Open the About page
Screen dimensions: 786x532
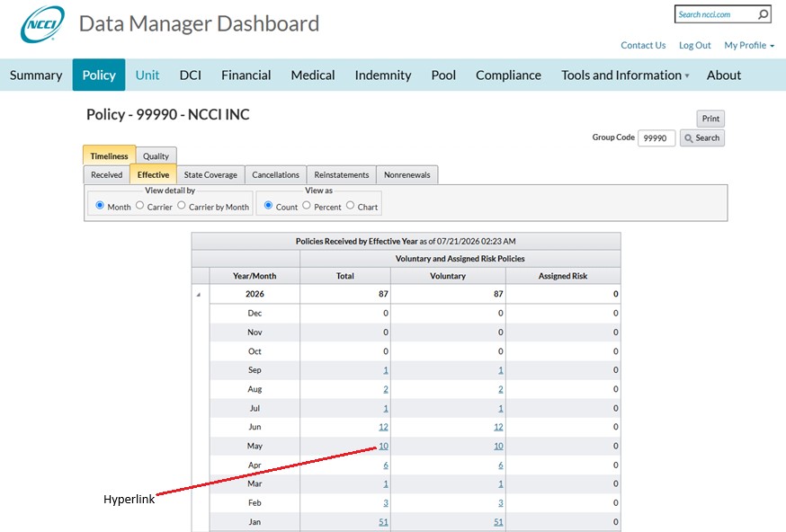724,75
